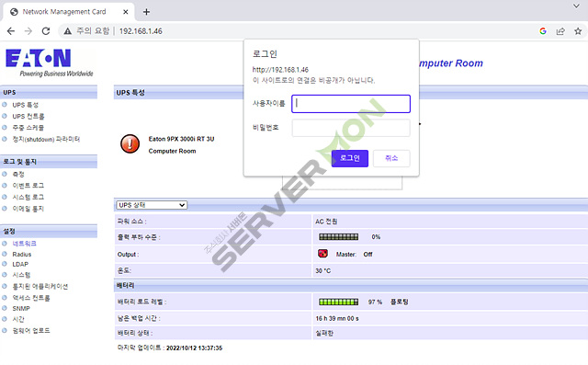Image resolution: width=588 pixels, height=365 pixels.
Task: Close the Network Management Card tab
Action: 126,12
